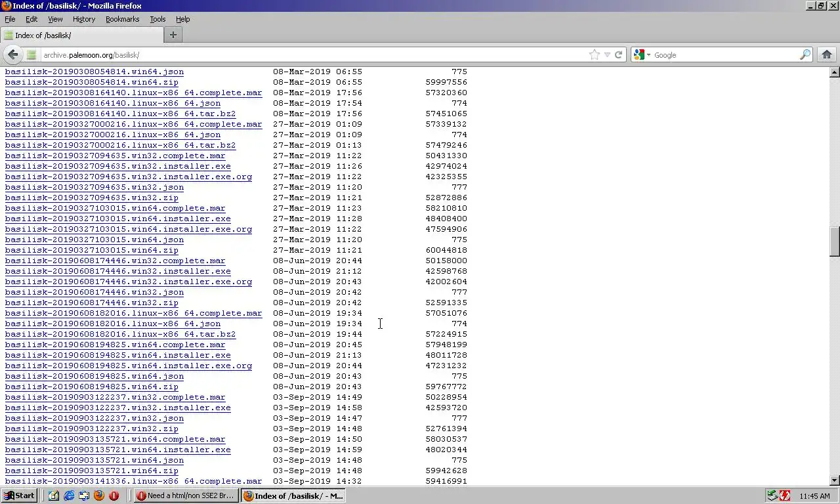Open the Bookmarks menu
This screenshot has width=840, height=504.
[x=122, y=19]
